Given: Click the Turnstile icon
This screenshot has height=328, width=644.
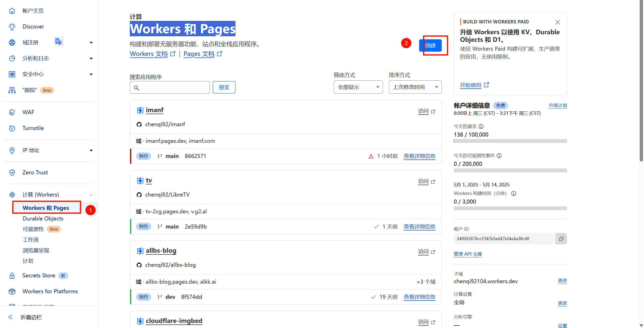Looking at the screenshot, I should [12, 128].
